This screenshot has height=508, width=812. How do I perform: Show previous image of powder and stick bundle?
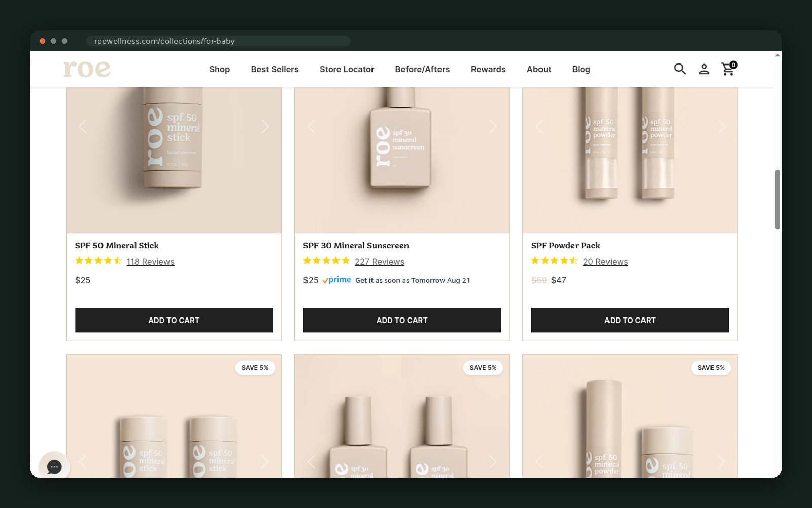(x=539, y=462)
